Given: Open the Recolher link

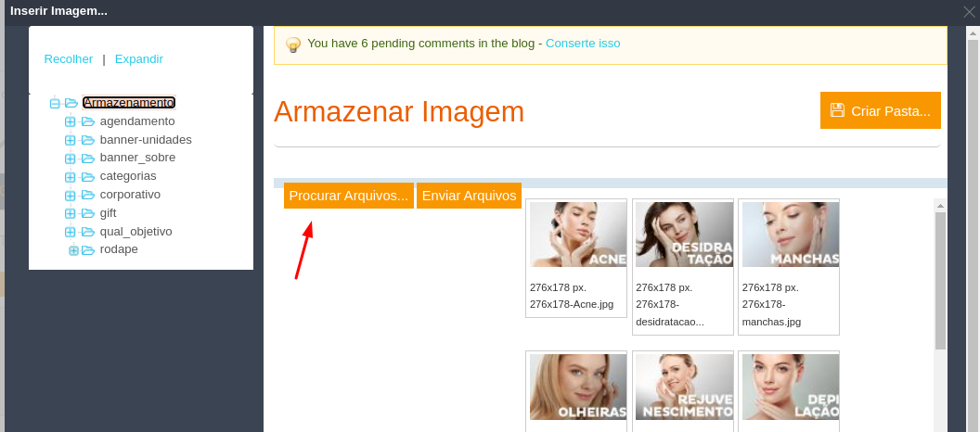Looking at the screenshot, I should pos(68,59).
